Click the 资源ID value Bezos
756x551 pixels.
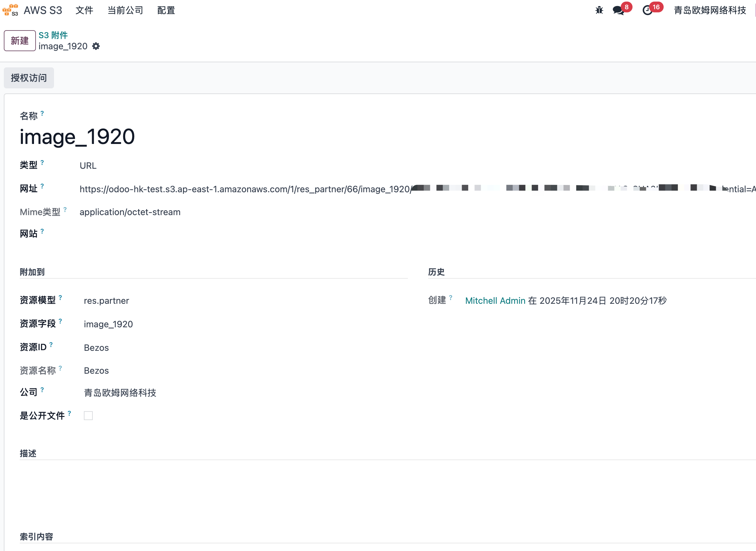[96, 348]
